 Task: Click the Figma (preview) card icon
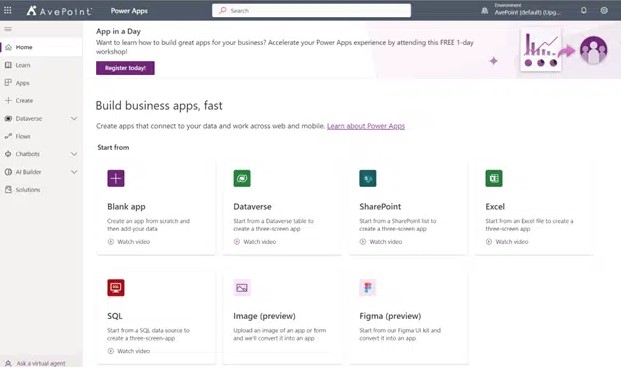pyautogui.click(x=368, y=288)
